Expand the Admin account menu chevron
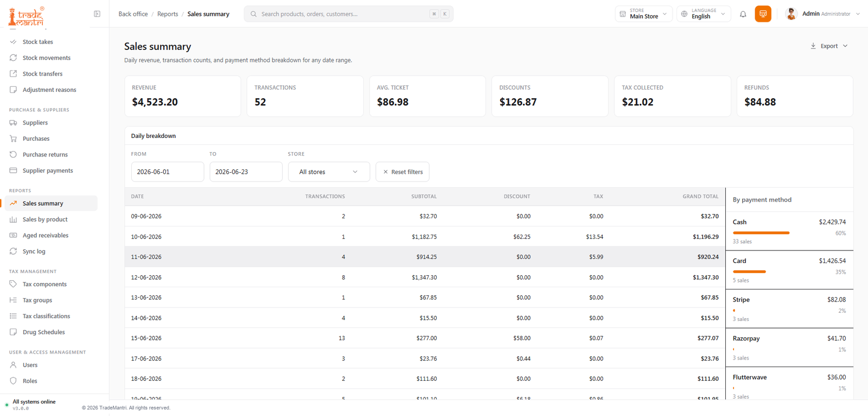The height and width of the screenshot is (416, 868). click(858, 14)
